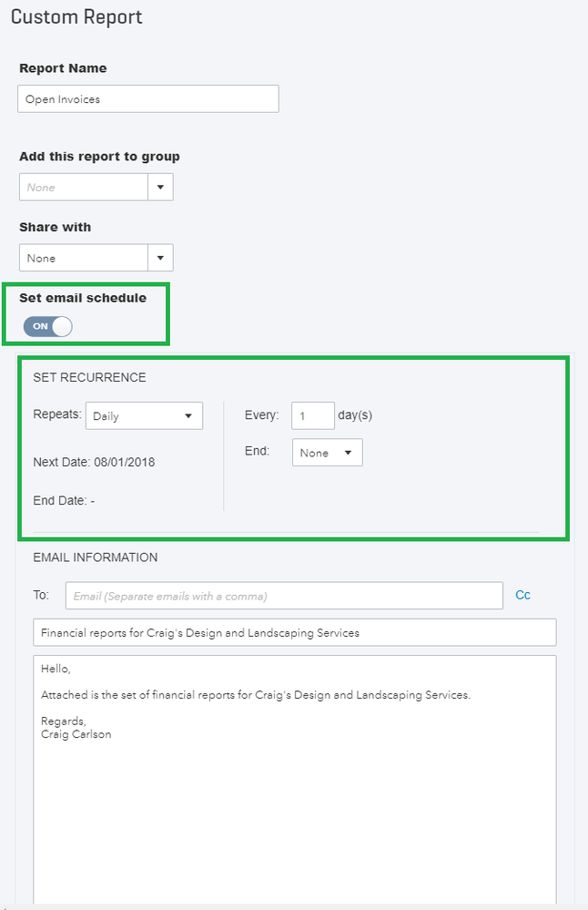
Task: Click the email subject line field
Action: [x=294, y=632]
